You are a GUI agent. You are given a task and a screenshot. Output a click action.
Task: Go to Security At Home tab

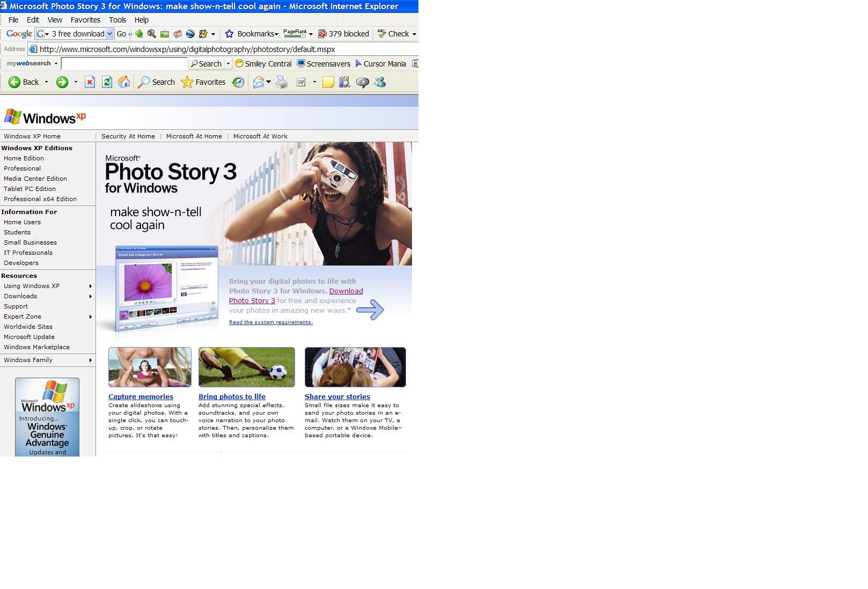pyautogui.click(x=128, y=136)
